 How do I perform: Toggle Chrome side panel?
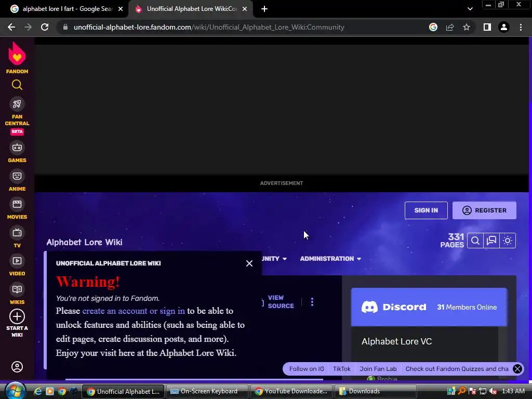(x=487, y=27)
